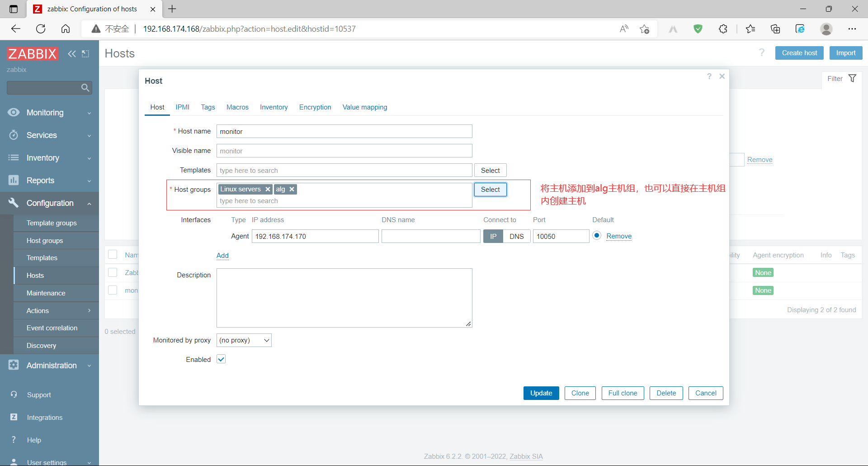The width and height of the screenshot is (868, 466).
Task: Click Select next to Host groups
Action: coord(491,190)
